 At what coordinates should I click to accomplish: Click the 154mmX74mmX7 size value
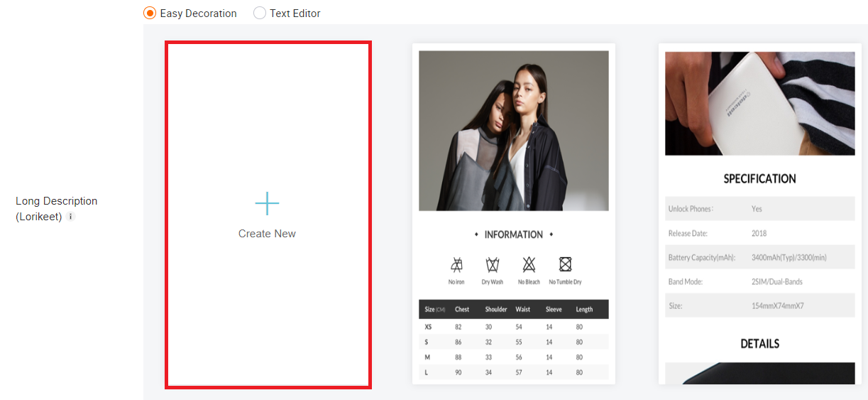coord(777,306)
